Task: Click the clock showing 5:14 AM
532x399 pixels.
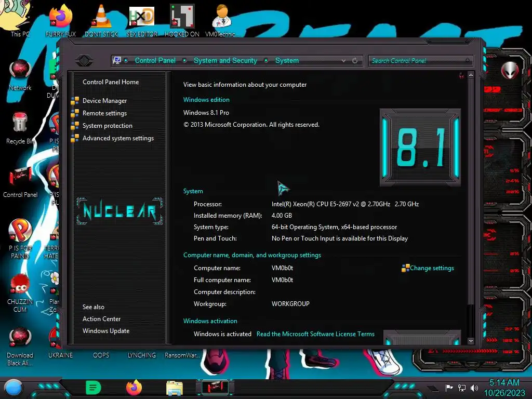Action: tap(504, 383)
